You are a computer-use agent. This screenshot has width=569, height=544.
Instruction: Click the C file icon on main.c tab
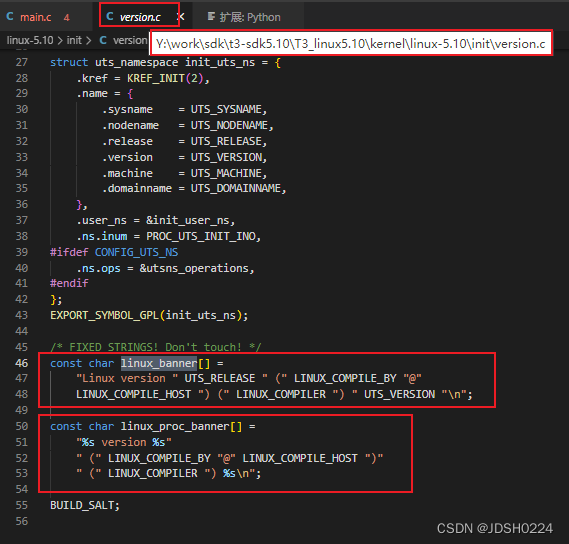point(10,16)
